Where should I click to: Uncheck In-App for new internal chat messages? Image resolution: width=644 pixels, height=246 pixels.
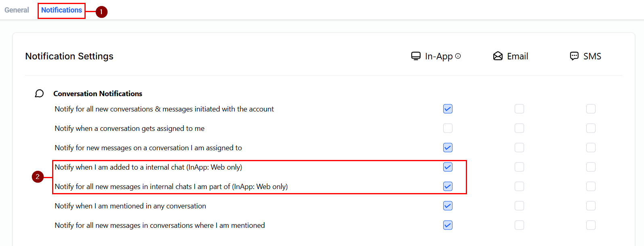click(x=448, y=187)
